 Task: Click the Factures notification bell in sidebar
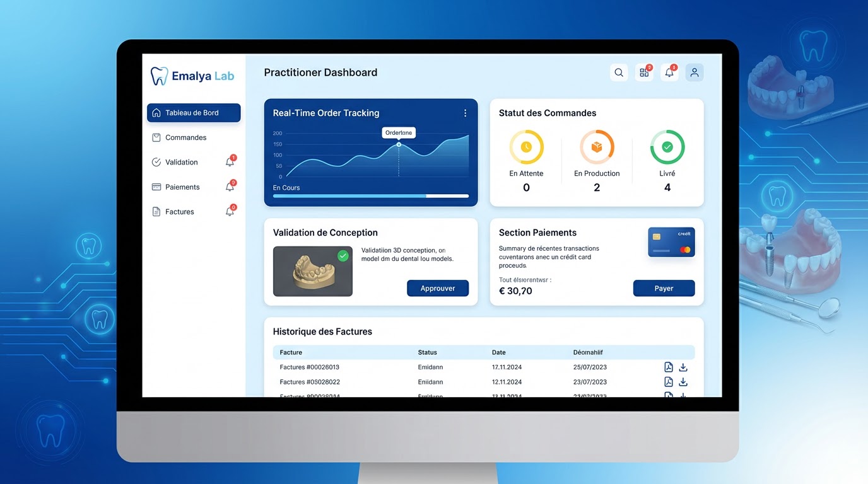click(x=230, y=212)
